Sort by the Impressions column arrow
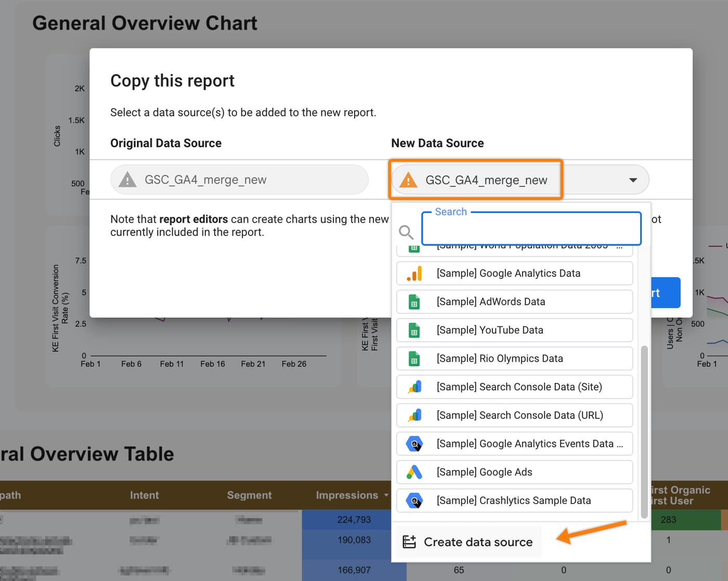728x581 pixels. pos(386,495)
